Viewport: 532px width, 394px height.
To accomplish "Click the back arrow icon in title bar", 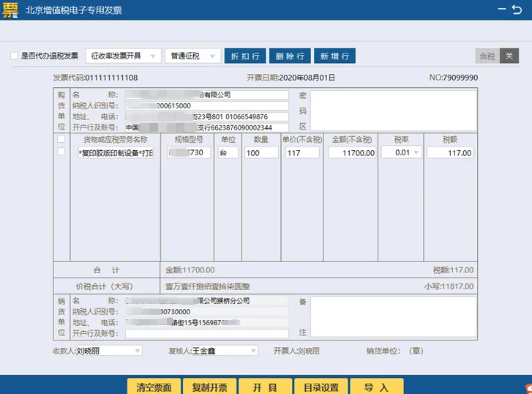I will tap(517, 10).
